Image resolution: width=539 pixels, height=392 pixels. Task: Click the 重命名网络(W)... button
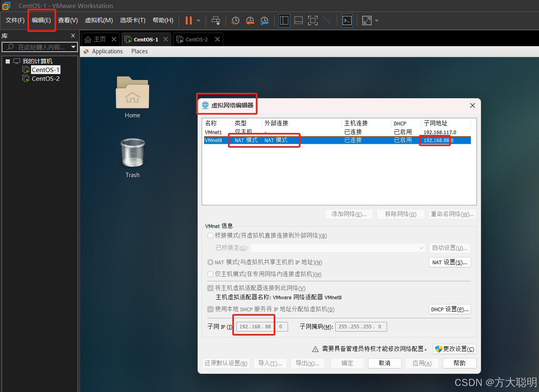[452, 214]
